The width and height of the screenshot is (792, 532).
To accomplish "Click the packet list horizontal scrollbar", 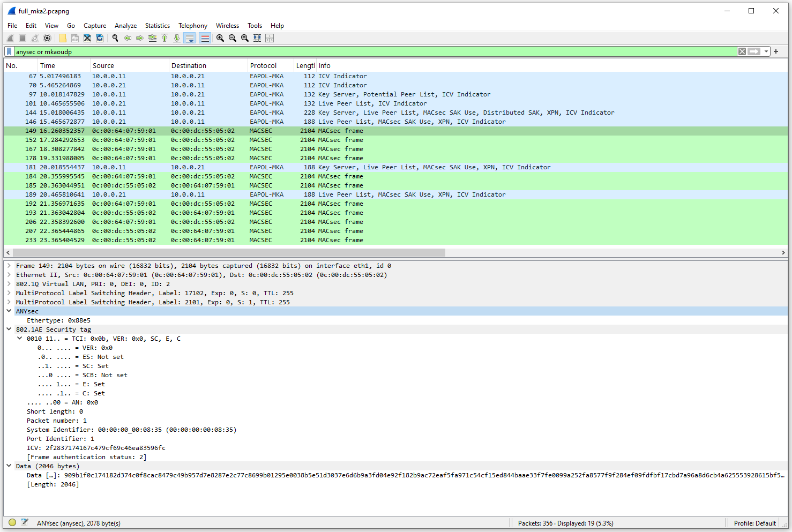I will coord(229,252).
